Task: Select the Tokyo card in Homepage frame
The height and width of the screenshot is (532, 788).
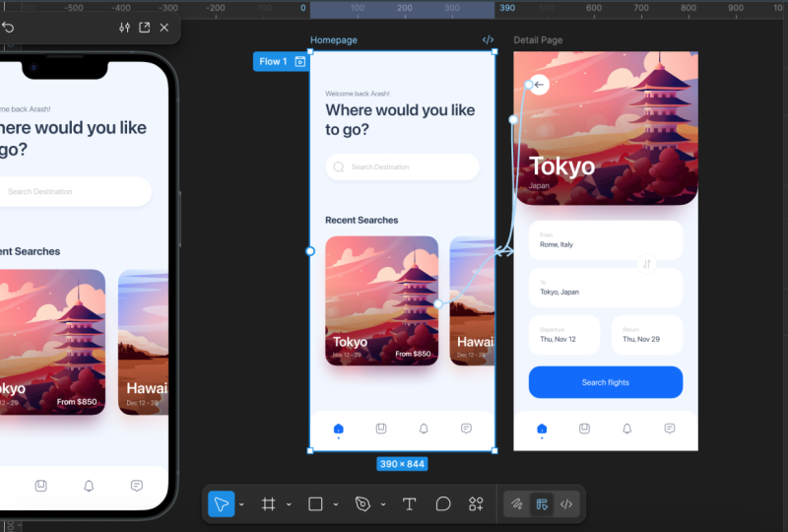Action: coord(381,300)
